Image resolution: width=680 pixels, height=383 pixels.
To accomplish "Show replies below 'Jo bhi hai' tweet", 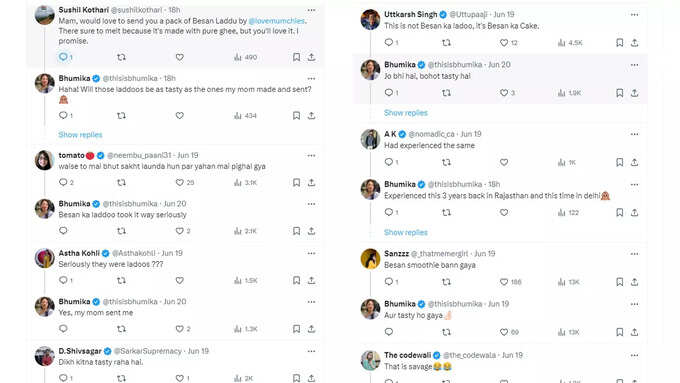I will coord(405,113).
